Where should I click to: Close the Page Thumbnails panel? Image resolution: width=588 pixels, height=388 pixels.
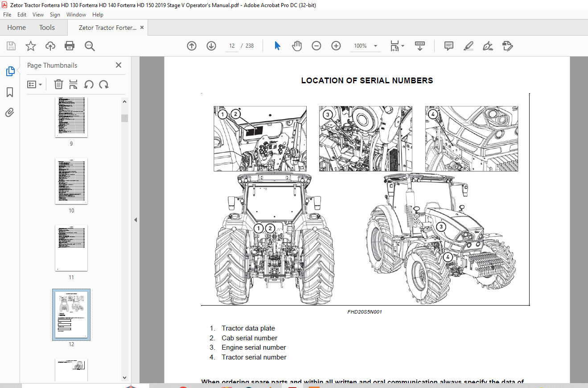click(x=119, y=65)
